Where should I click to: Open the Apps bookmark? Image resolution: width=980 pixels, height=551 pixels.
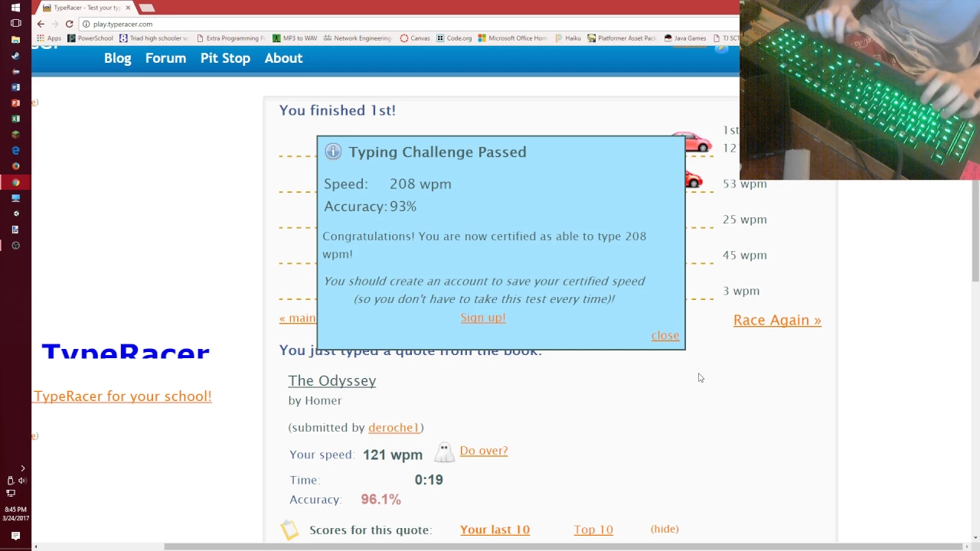pyautogui.click(x=49, y=38)
